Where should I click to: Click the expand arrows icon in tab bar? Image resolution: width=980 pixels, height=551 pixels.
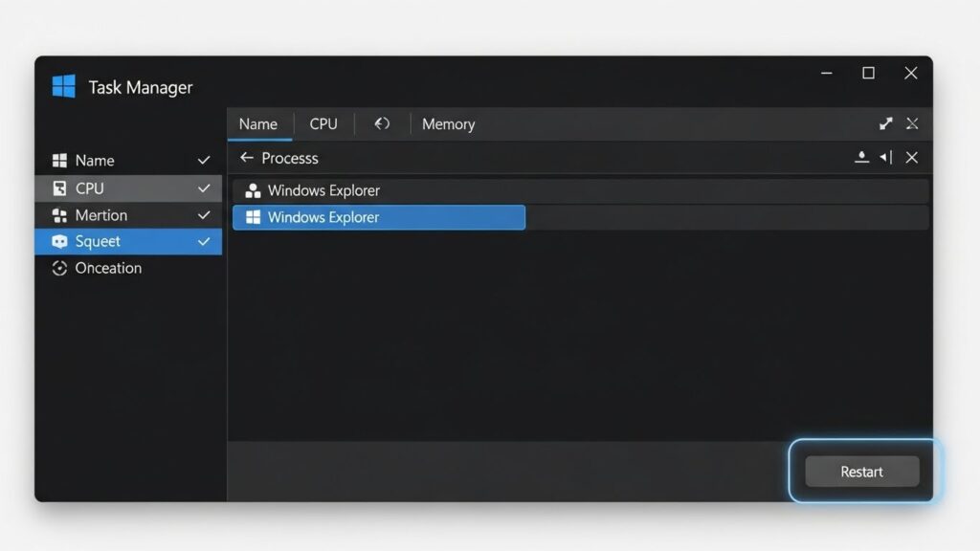click(x=886, y=123)
